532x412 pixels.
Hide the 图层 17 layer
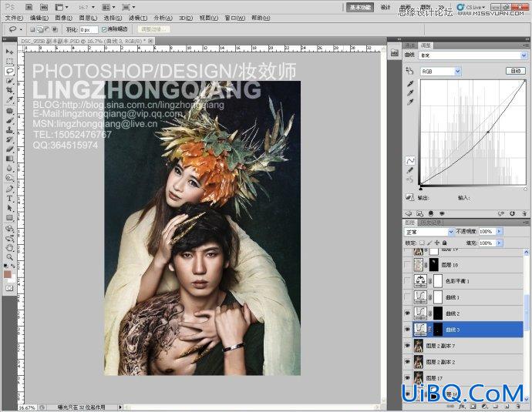tap(408, 378)
